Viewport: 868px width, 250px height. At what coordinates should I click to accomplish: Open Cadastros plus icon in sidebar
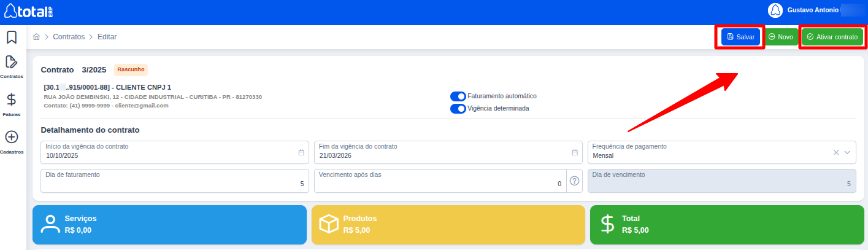pos(11,137)
